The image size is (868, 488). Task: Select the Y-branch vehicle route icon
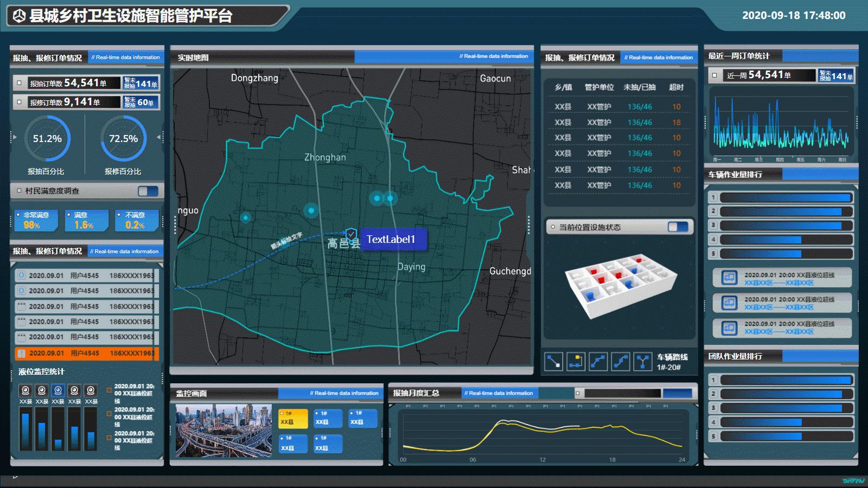643,362
